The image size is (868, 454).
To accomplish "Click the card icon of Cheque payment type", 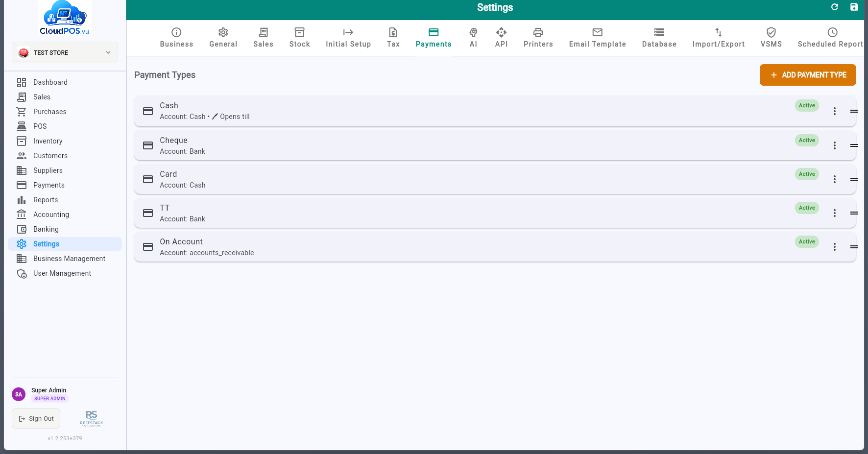I will [148, 145].
